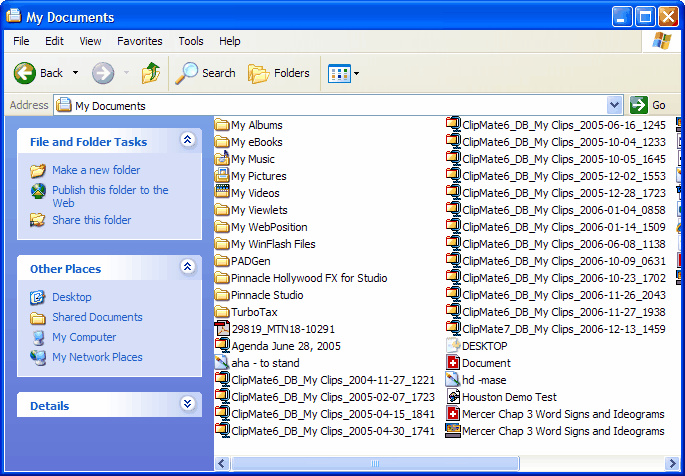Open Search with the magnifier icon

click(187, 72)
